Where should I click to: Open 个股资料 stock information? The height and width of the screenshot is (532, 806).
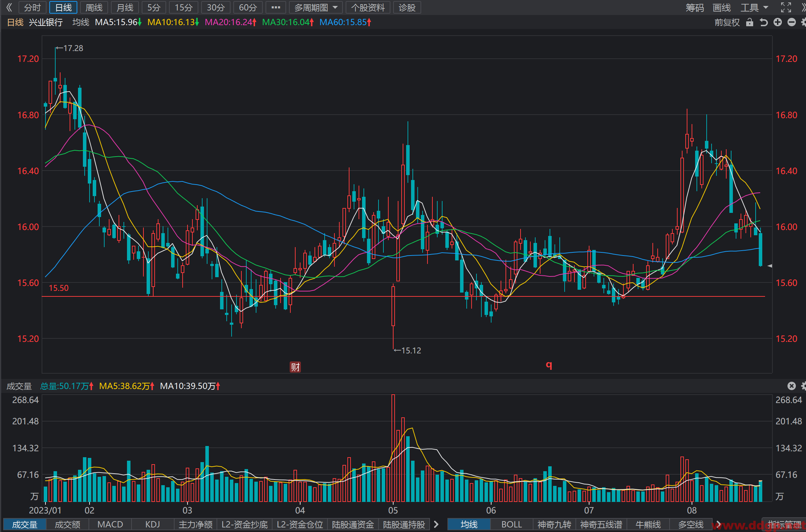368,7
